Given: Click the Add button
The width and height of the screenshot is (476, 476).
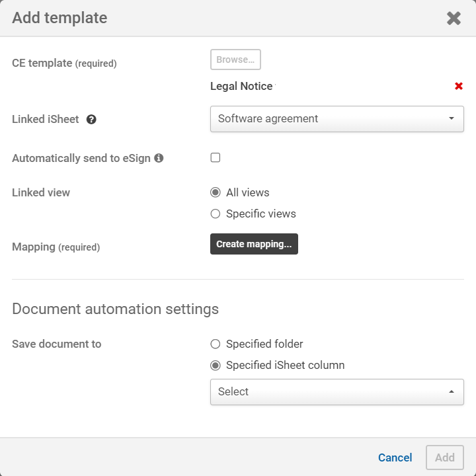Looking at the screenshot, I should pyautogui.click(x=444, y=457).
